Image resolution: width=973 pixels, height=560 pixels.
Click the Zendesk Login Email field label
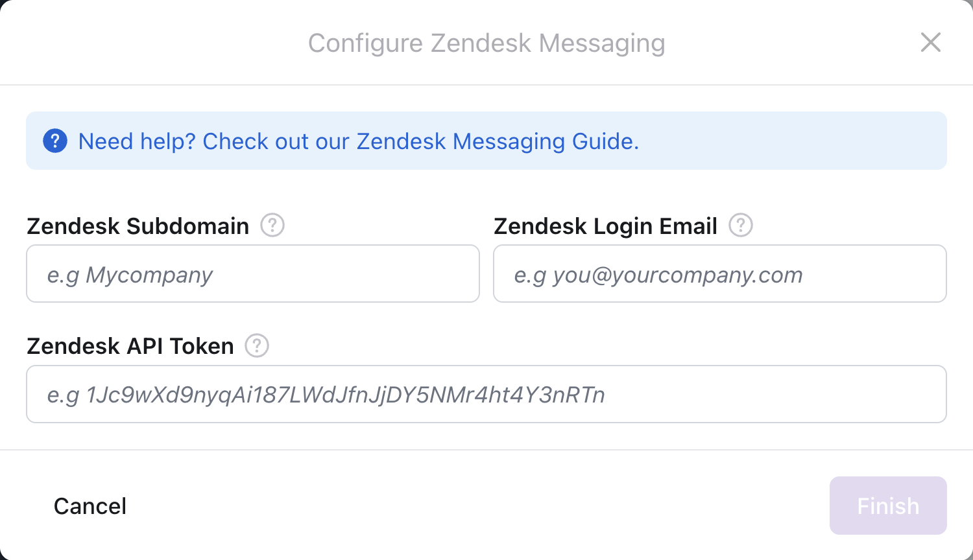605,226
